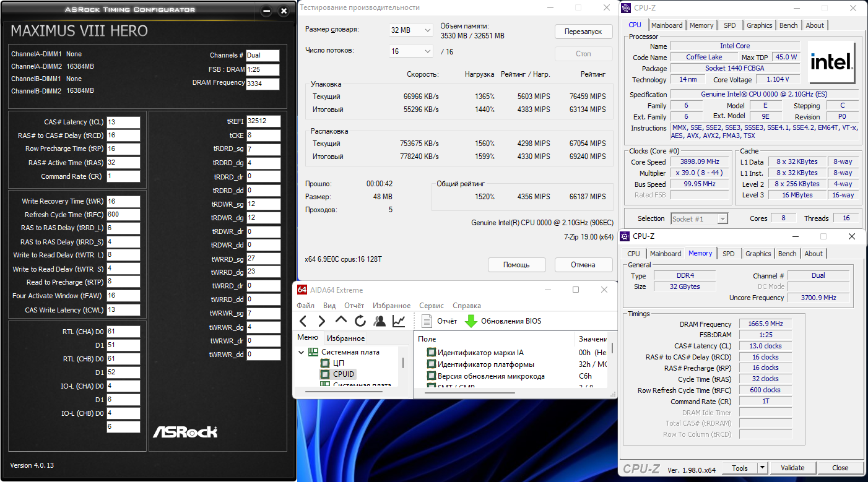Open the AIDA64 user management icon

point(380,321)
